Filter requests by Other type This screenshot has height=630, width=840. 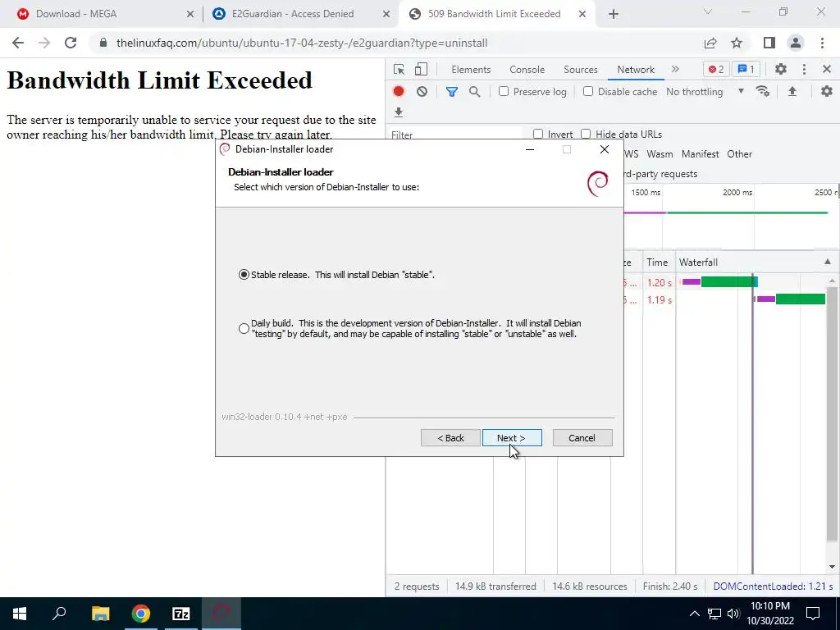pos(739,154)
